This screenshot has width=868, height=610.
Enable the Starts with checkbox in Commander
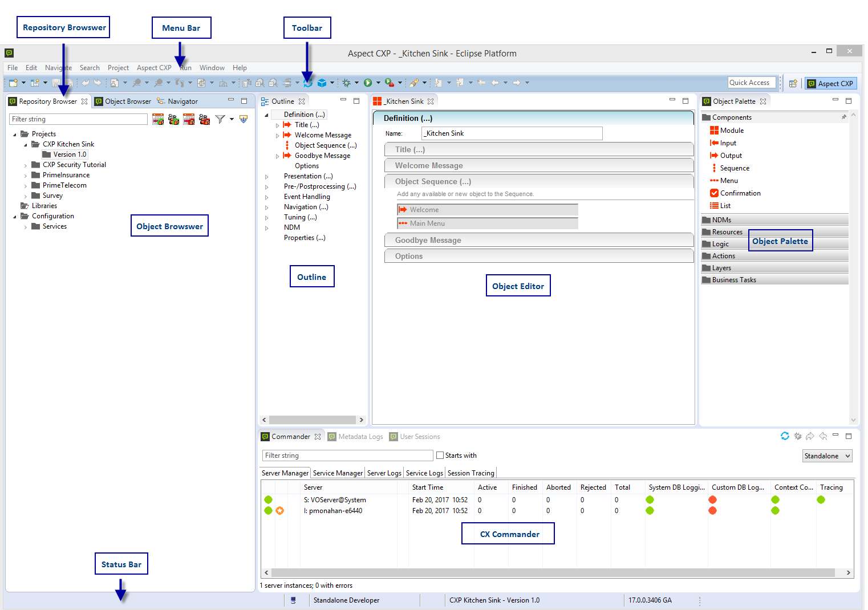pos(440,455)
